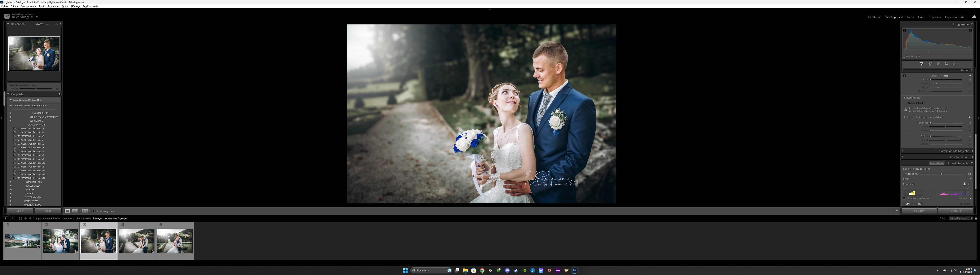
Task: Select the Healing (bandage) tool icon
Action: pos(938,64)
